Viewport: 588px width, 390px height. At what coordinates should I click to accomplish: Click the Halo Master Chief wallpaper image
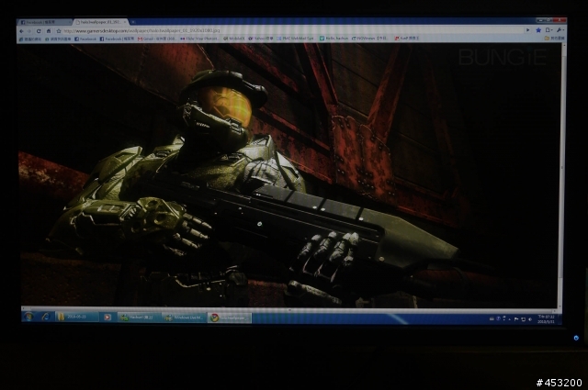[289, 175]
